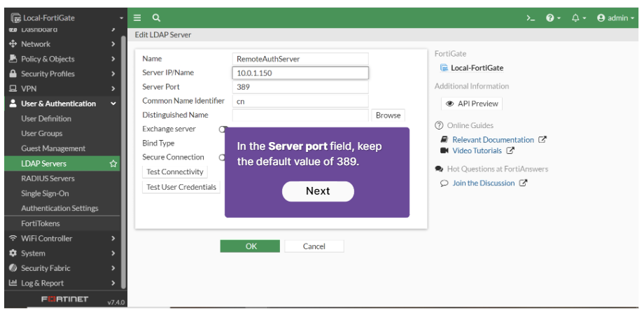Click the WiFi Controller icon
The width and height of the screenshot is (644, 315).
pos(13,238)
